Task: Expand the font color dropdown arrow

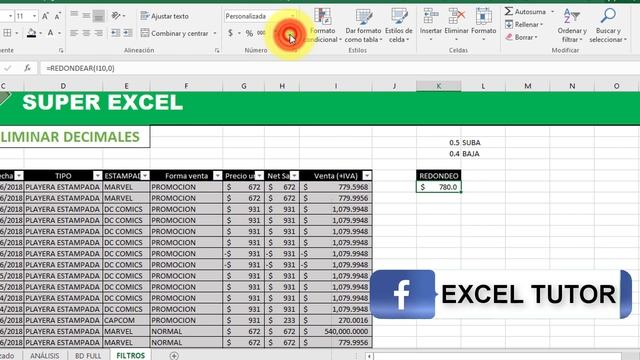Action: tap(60, 33)
